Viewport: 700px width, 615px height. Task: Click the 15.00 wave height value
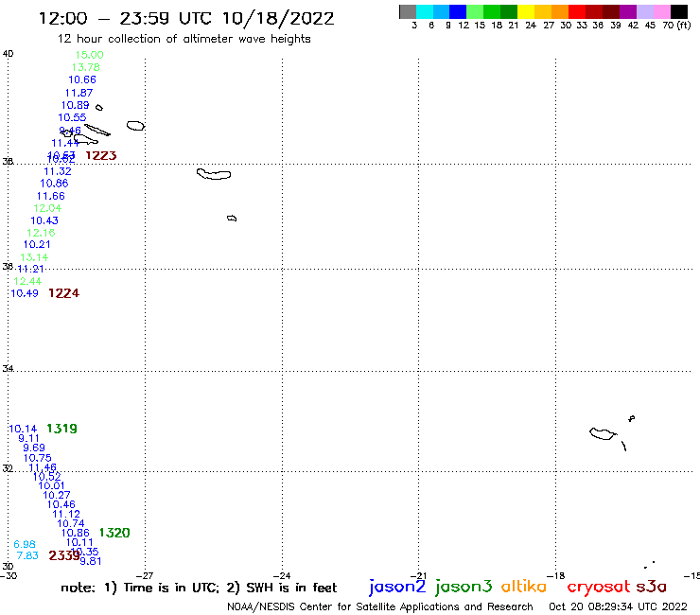(x=89, y=55)
